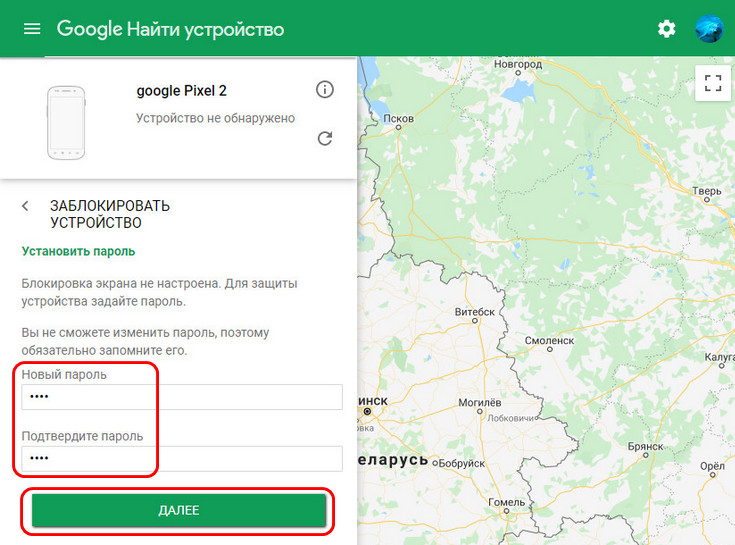
Task: Click Гомель on the map
Action: (x=507, y=502)
